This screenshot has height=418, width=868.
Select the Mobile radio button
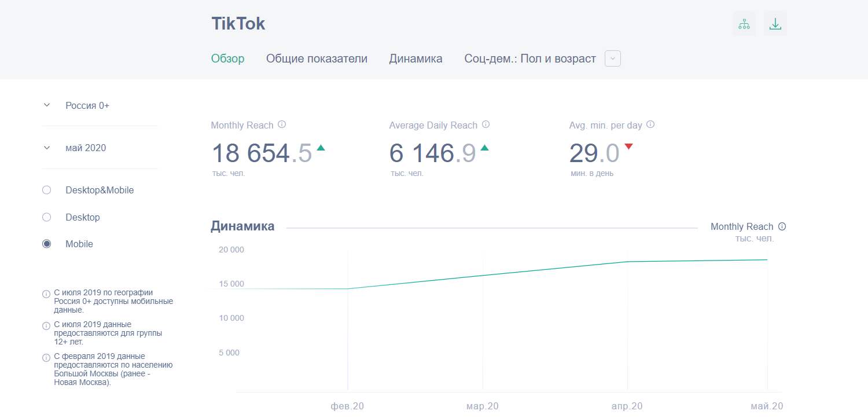click(x=47, y=244)
